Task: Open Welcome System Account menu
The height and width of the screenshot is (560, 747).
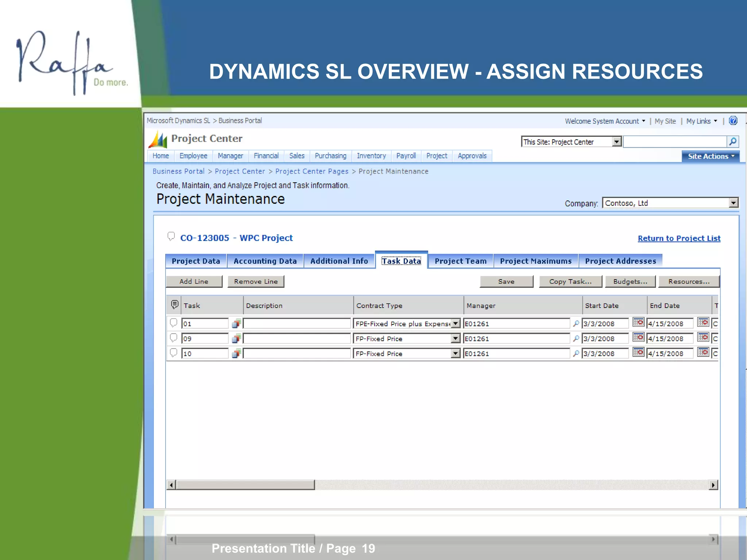Action: [605, 121]
